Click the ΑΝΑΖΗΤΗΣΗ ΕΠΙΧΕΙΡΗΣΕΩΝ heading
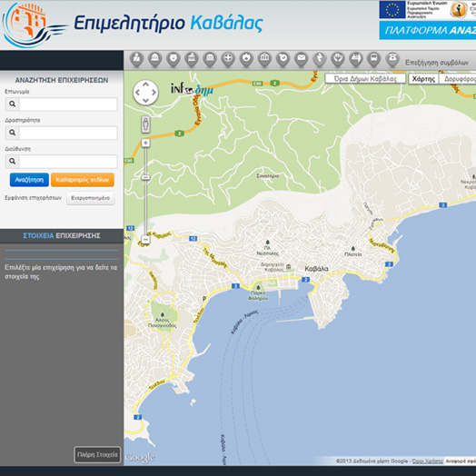Viewport: 476px width, 476px height. [62, 80]
